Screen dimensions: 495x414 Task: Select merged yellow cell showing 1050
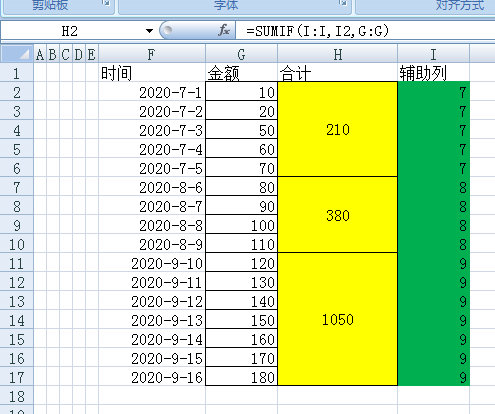click(337, 319)
